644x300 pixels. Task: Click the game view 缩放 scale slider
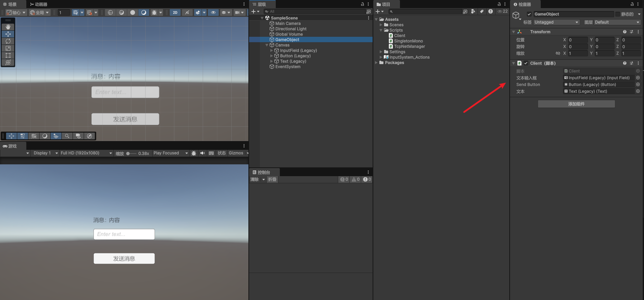point(131,154)
